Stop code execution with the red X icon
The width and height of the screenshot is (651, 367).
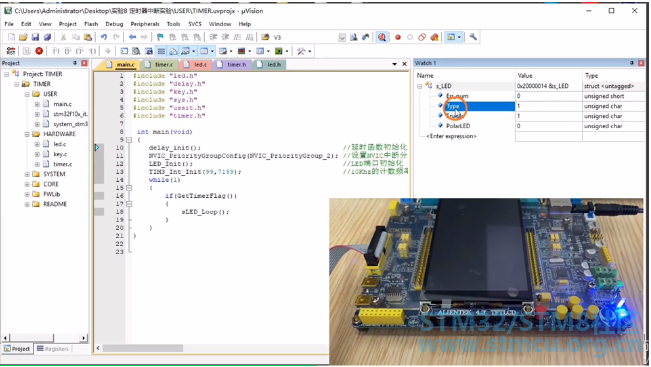click(x=39, y=51)
